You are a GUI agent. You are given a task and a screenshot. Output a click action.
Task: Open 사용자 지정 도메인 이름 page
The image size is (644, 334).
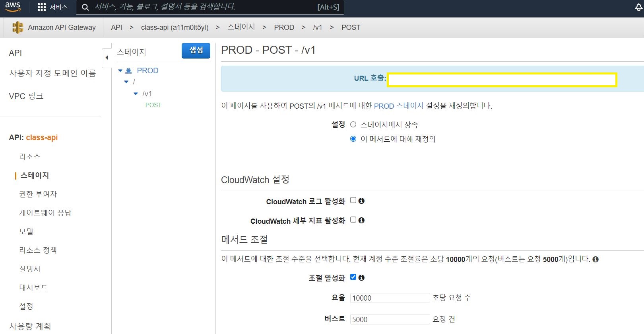tap(52, 73)
